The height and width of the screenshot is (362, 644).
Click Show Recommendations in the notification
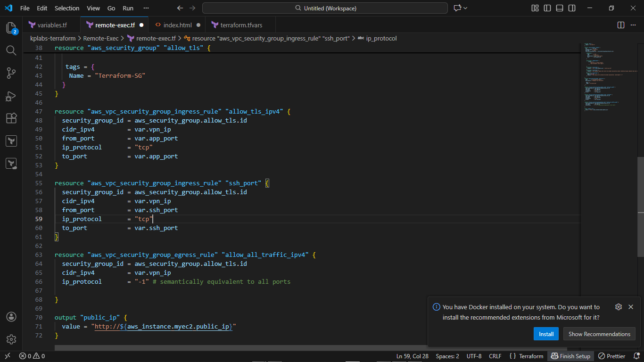pyautogui.click(x=599, y=334)
